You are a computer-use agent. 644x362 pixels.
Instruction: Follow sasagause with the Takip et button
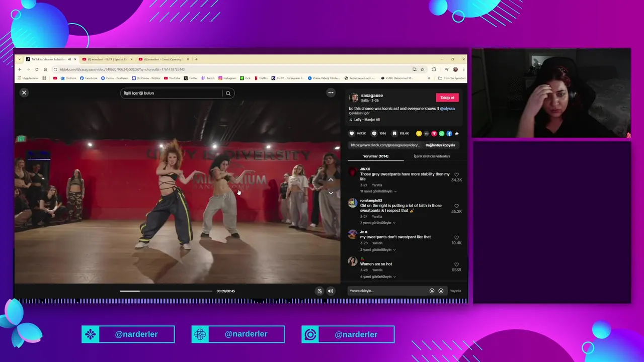[447, 98]
